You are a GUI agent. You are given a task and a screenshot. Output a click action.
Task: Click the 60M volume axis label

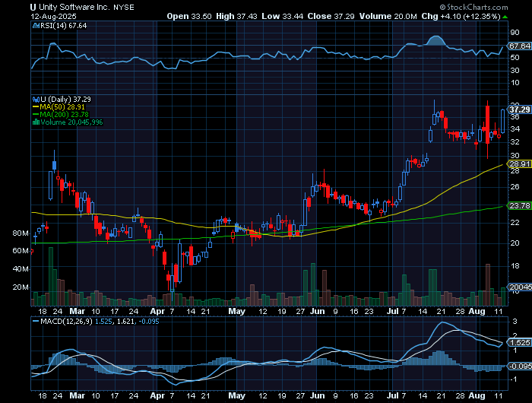[21, 251]
